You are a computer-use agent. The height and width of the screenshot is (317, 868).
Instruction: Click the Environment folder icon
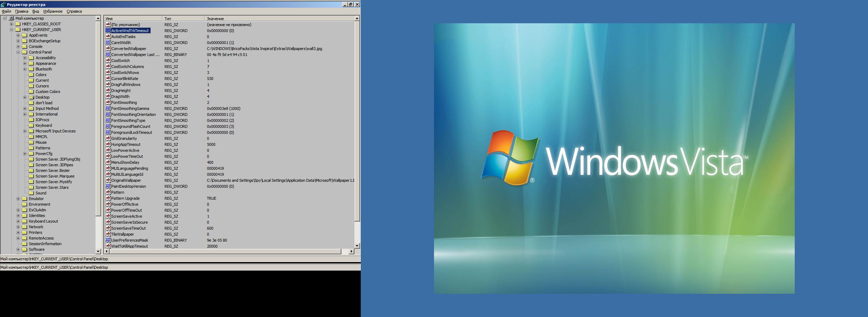coord(25,204)
